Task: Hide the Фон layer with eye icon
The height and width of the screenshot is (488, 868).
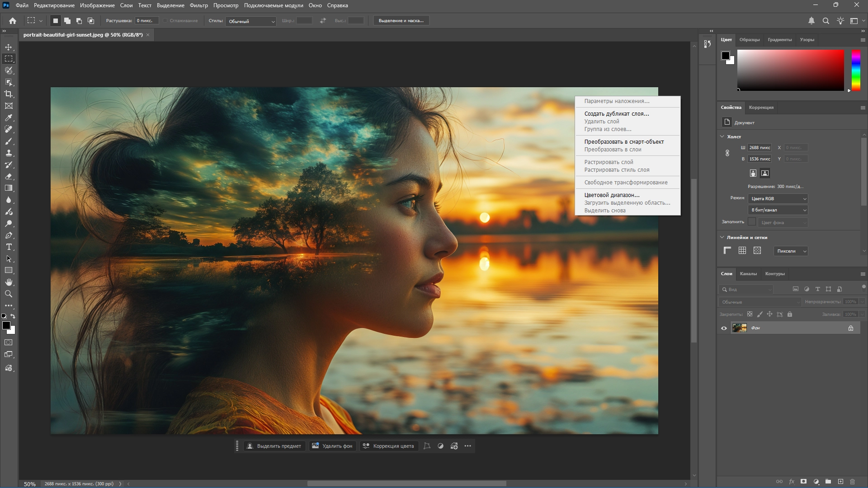Action: coord(724,328)
